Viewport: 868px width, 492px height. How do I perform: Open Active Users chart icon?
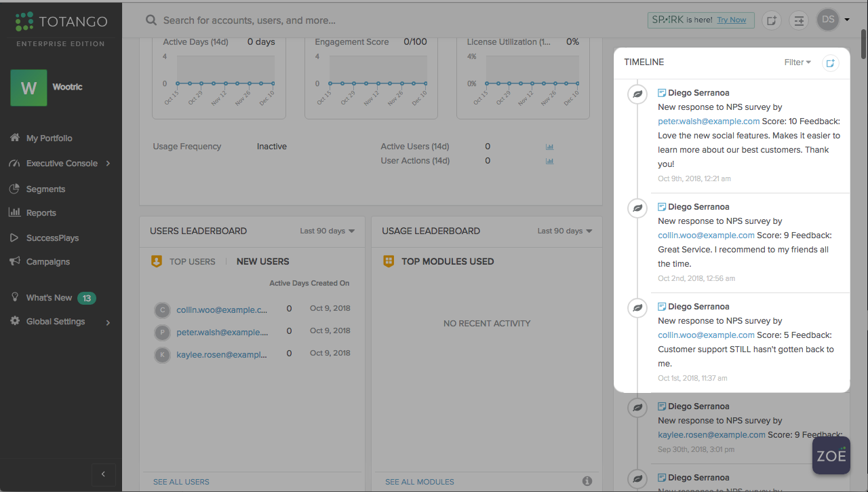(550, 147)
